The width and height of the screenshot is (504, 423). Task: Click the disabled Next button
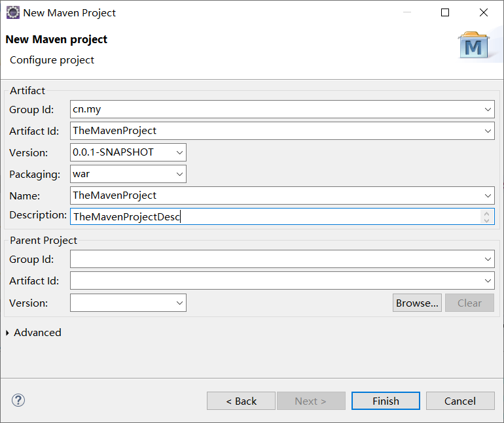point(311,401)
